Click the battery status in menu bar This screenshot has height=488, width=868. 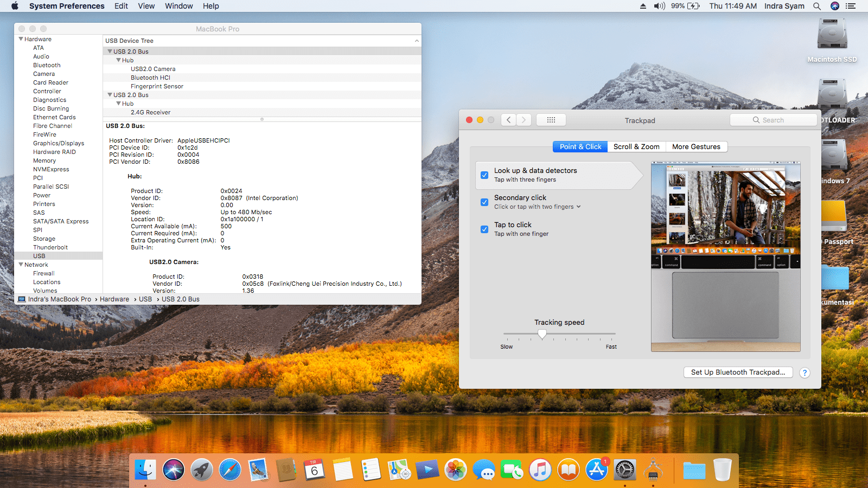point(686,6)
